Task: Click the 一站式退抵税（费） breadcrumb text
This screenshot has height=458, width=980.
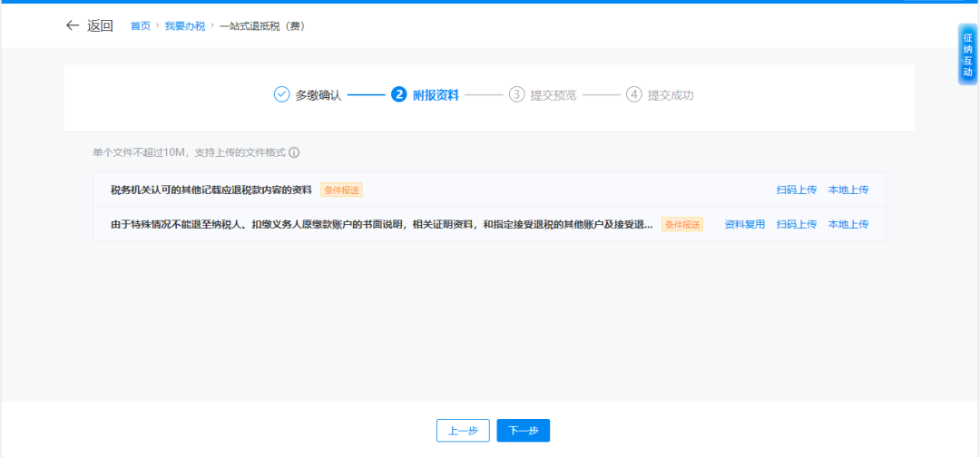Action: [262, 26]
